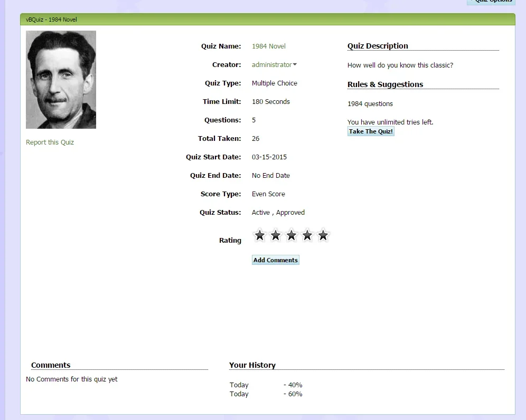The width and height of the screenshot is (526, 420).
Task: Click the Quiz Description heading
Action: (x=378, y=46)
